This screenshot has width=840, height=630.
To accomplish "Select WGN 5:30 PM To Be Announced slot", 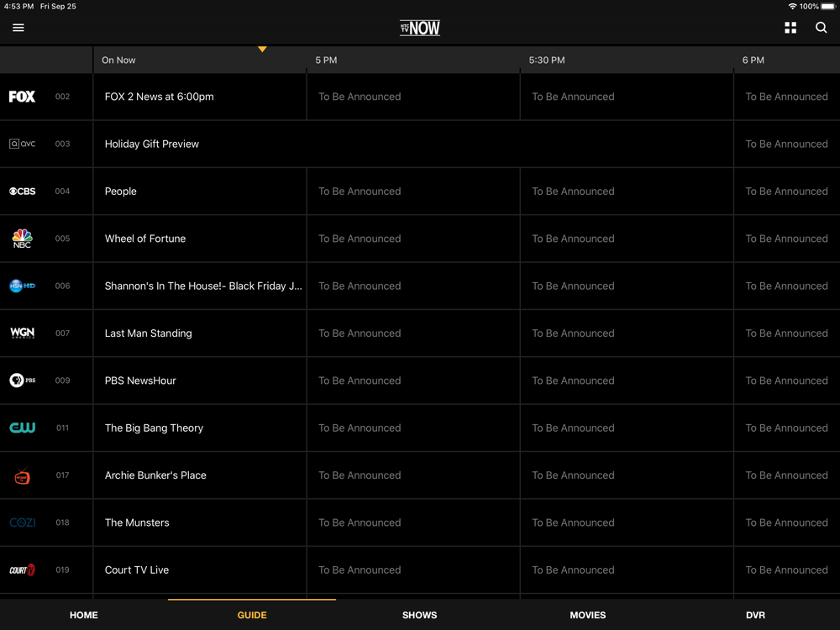I will pyautogui.click(x=627, y=333).
